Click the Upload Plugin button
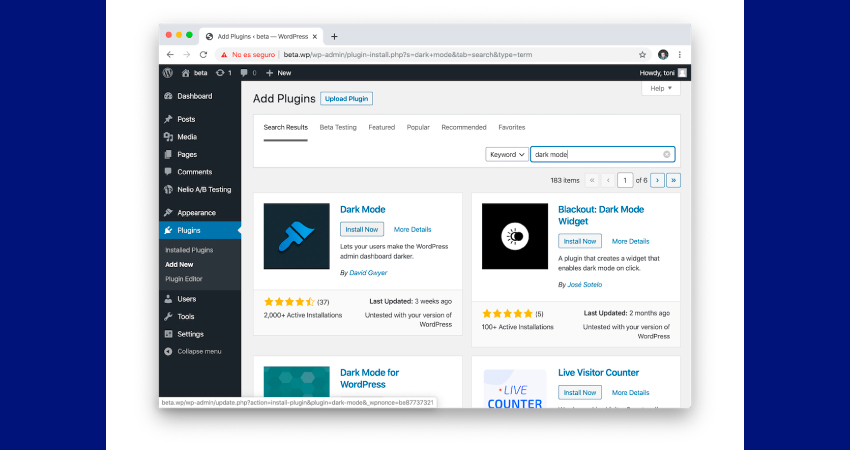This screenshot has height=450, width=850. tap(346, 99)
